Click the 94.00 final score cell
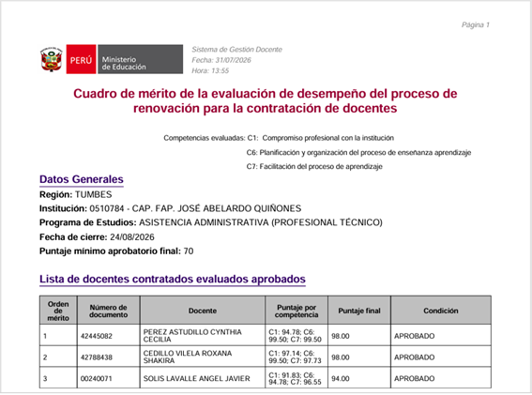Screen dimensions: 532x395 pos(359,378)
